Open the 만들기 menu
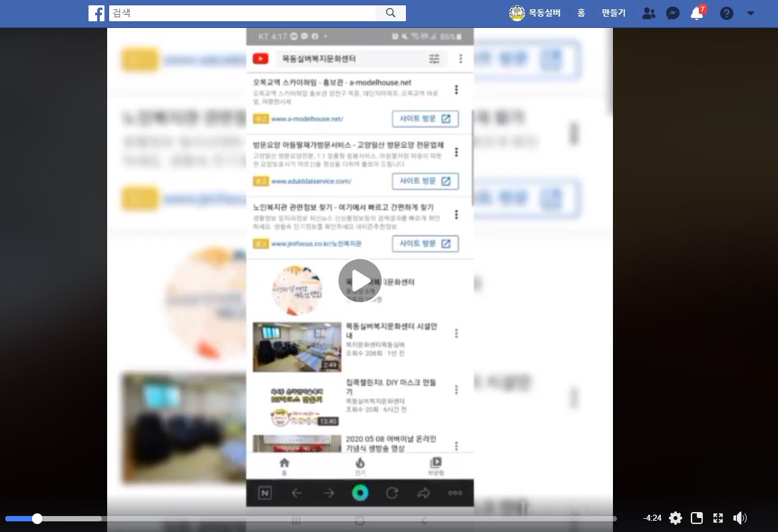778x532 pixels. [613, 13]
